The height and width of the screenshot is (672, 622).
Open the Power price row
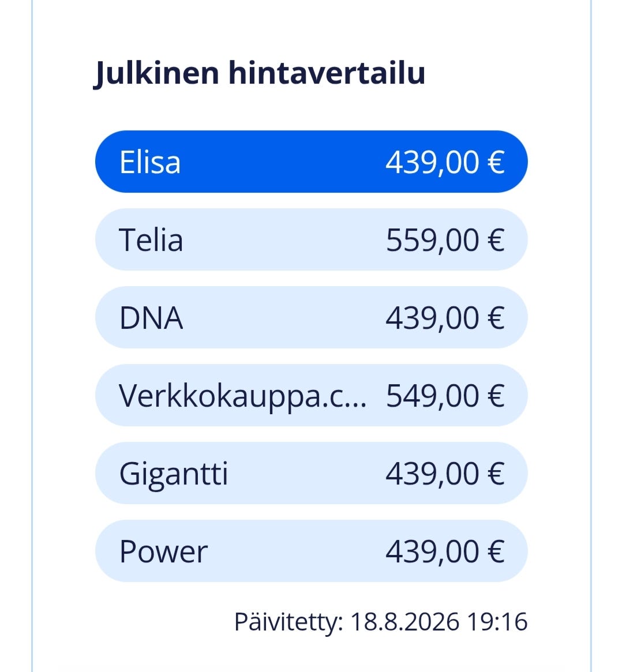pyautogui.click(x=311, y=551)
